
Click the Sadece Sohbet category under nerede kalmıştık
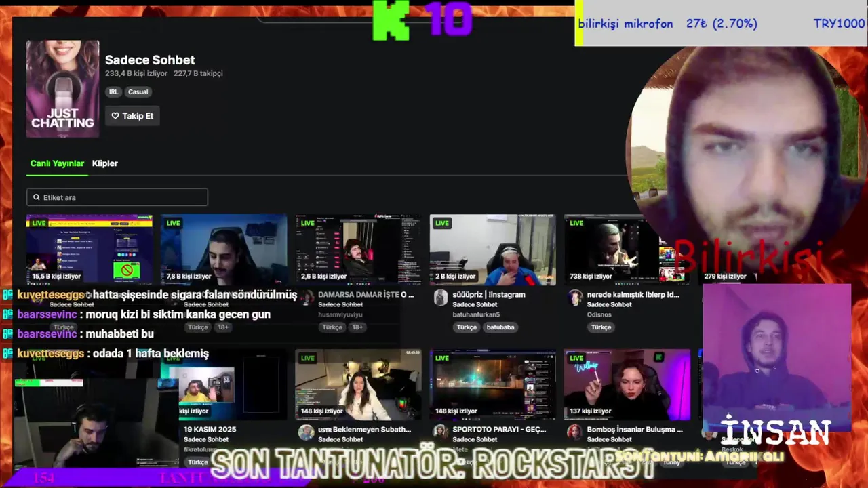click(x=610, y=305)
